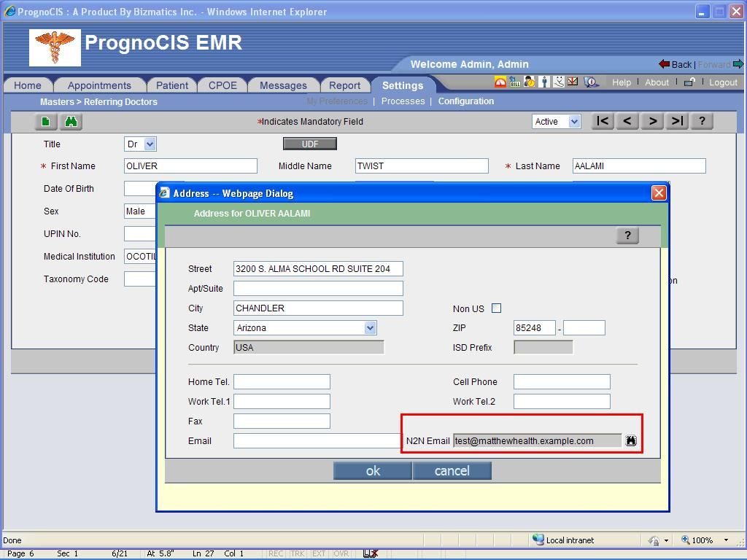Open the Processes link

(403, 101)
